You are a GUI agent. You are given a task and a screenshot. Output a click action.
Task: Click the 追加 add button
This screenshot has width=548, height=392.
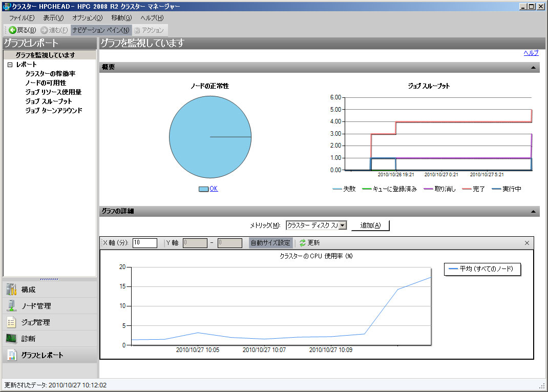[370, 225]
